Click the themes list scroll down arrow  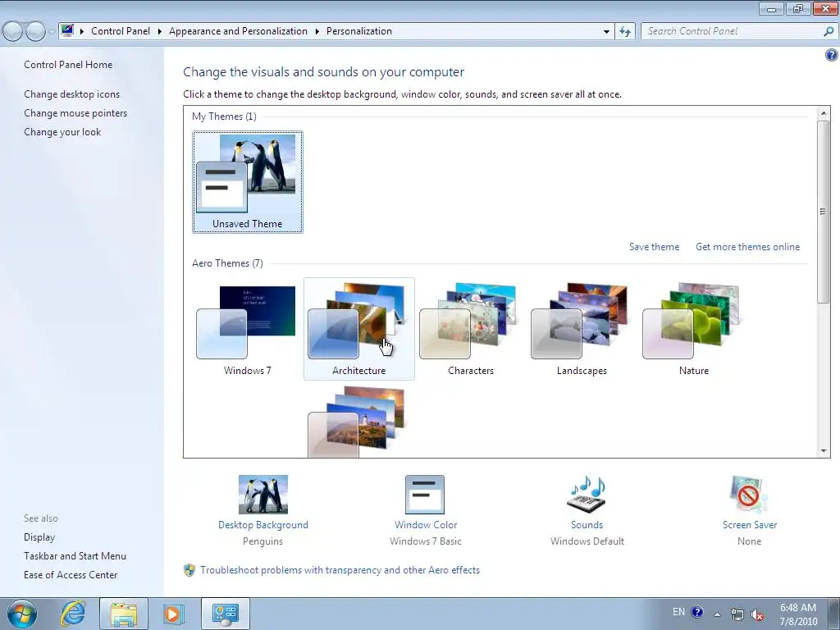tap(824, 451)
